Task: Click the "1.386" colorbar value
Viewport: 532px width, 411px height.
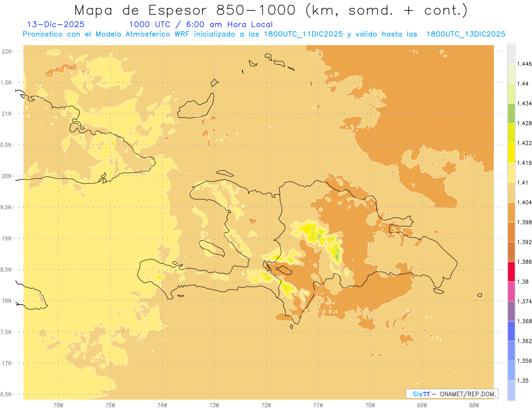Action: pos(524,262)
